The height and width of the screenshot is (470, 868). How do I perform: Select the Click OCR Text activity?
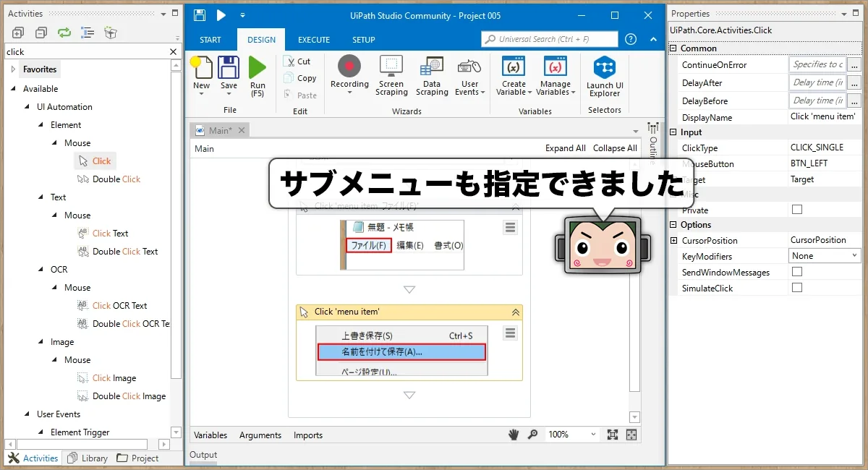coord(112,306)
